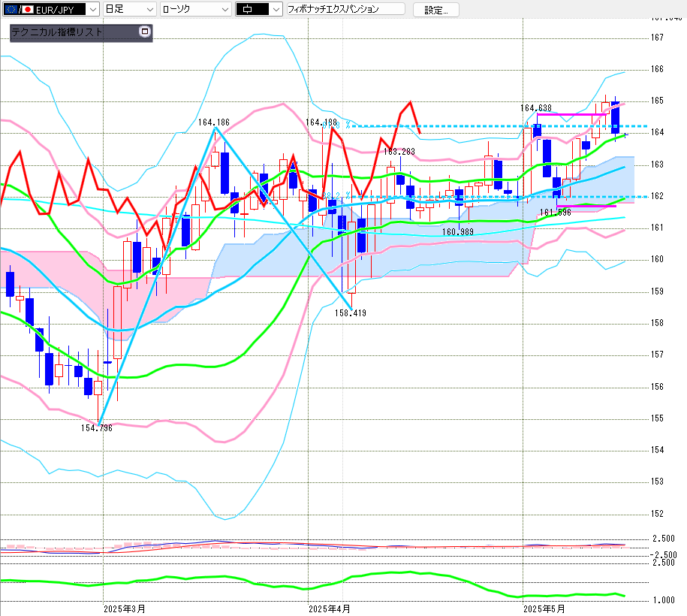Click the 166 price axis label
The image size is (687, 616).
point(657,69)
